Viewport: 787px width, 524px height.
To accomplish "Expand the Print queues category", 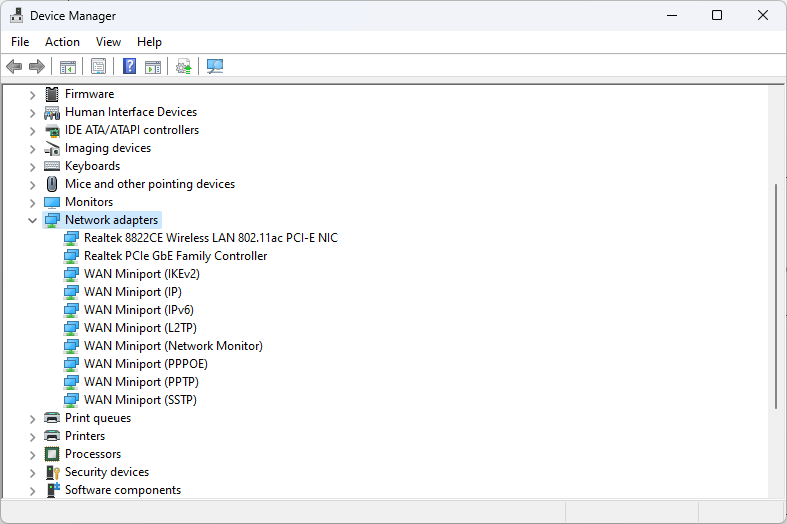I will [32, 418].
